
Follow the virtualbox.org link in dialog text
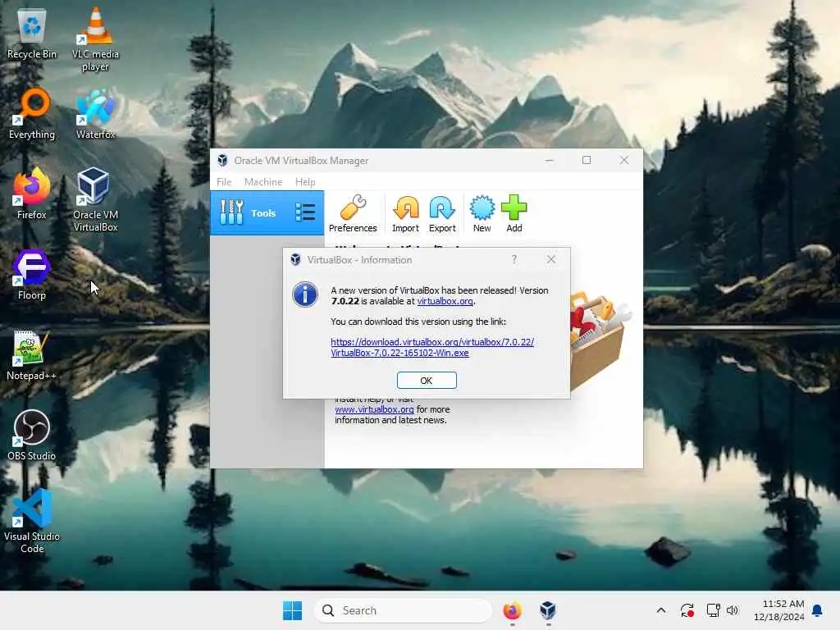pyautogui.click(x=445, y=301)
